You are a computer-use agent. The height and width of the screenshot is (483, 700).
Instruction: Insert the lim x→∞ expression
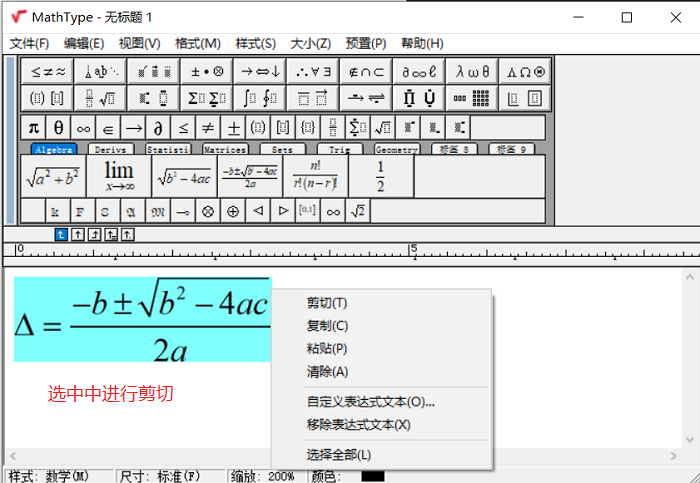point(119,177)
